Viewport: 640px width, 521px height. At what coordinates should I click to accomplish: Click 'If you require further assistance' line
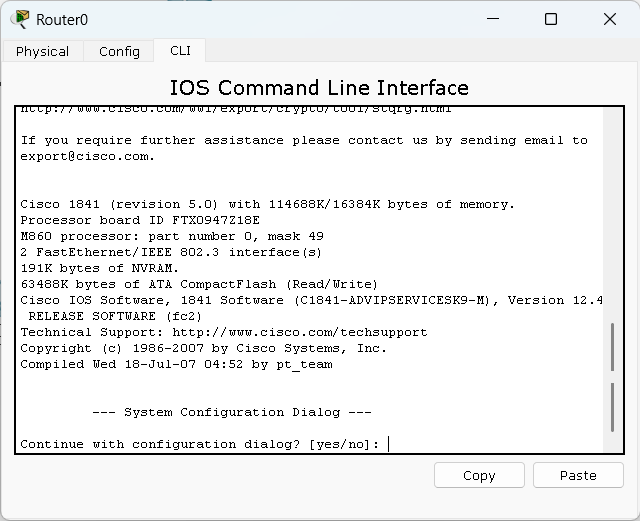coord(304,140)
